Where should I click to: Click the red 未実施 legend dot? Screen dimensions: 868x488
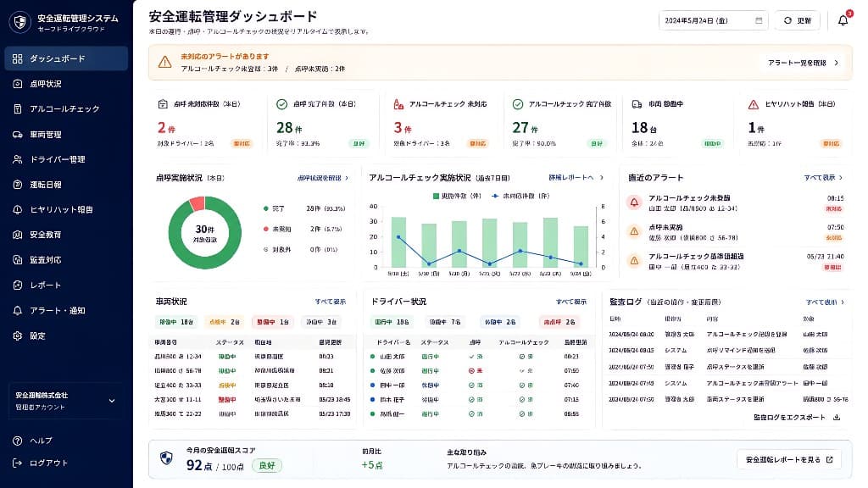coord(265,229)
